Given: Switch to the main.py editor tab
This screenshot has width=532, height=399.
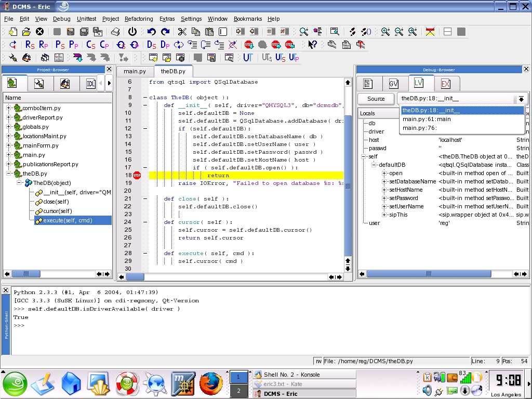Looking at the screenshot, I should [x=135, y=71].
